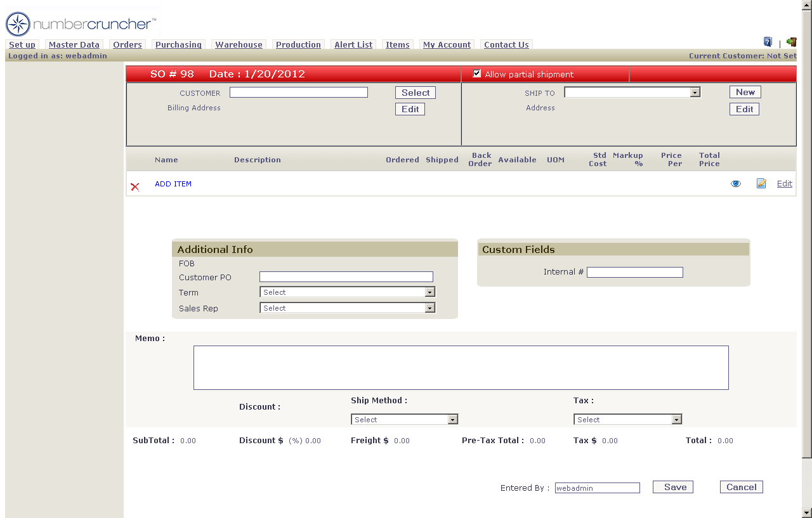The image size is (812, 518).
Task: Open the Tax dropdown
Action: coord(627,420)
